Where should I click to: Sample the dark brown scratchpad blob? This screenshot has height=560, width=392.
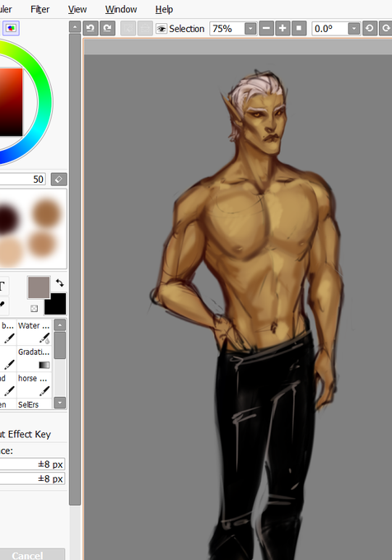pos(8,218)
